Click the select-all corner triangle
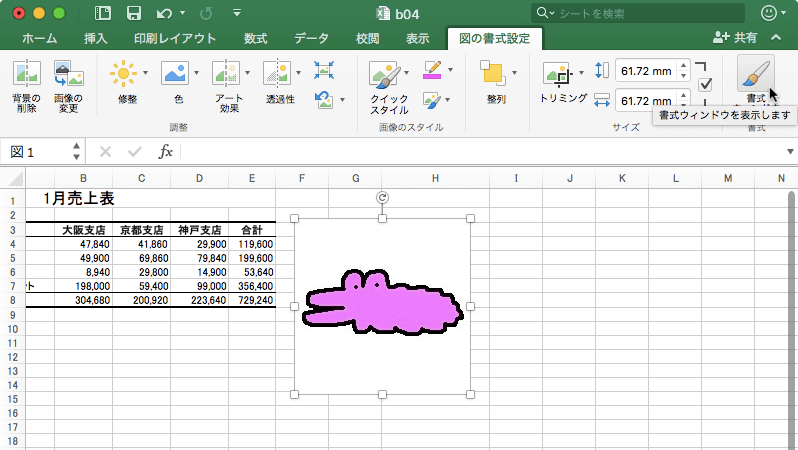Viewport: 798px width, 450px height. pyautogui.click(x=16, y=179)
